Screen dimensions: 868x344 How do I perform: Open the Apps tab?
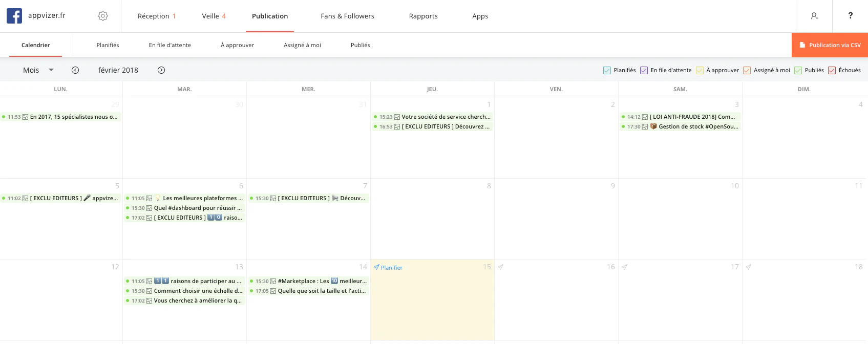click(x=480, y=16)
